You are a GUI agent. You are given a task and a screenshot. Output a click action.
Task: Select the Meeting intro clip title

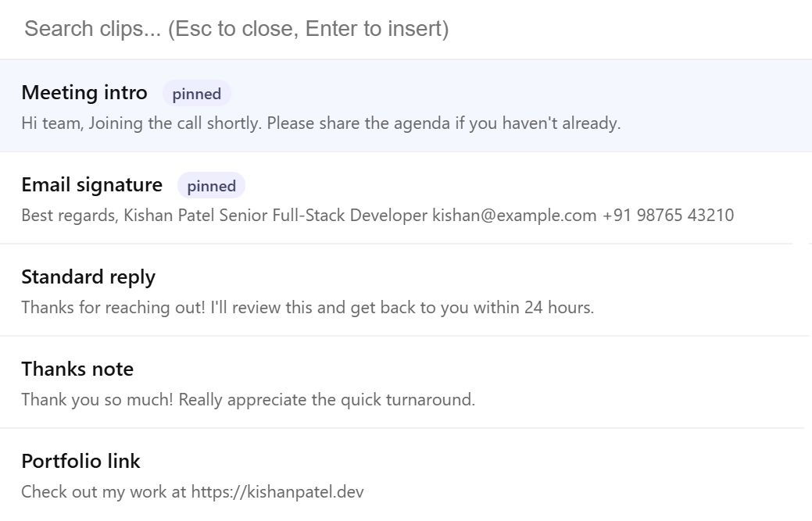tap(84, 93)
